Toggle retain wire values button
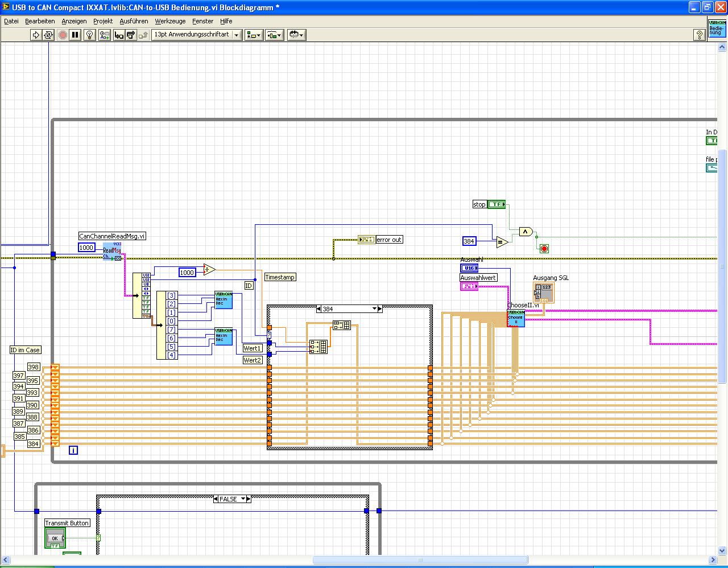The height and width of the screenshot is (568, 728). point(104,35)
